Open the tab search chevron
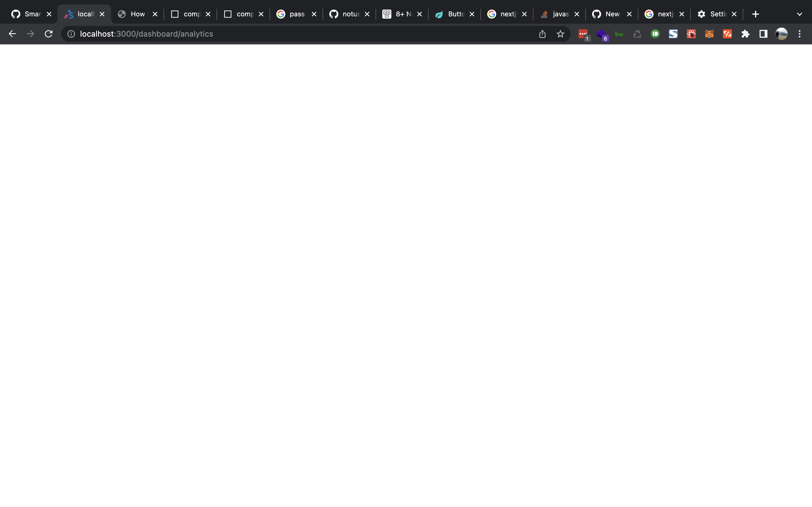Screen dimensions: 812x507 799,14
